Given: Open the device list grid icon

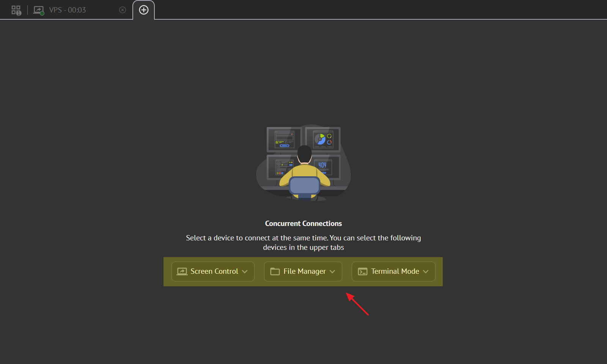Looking at the screenshot, I should click(16, 10).
